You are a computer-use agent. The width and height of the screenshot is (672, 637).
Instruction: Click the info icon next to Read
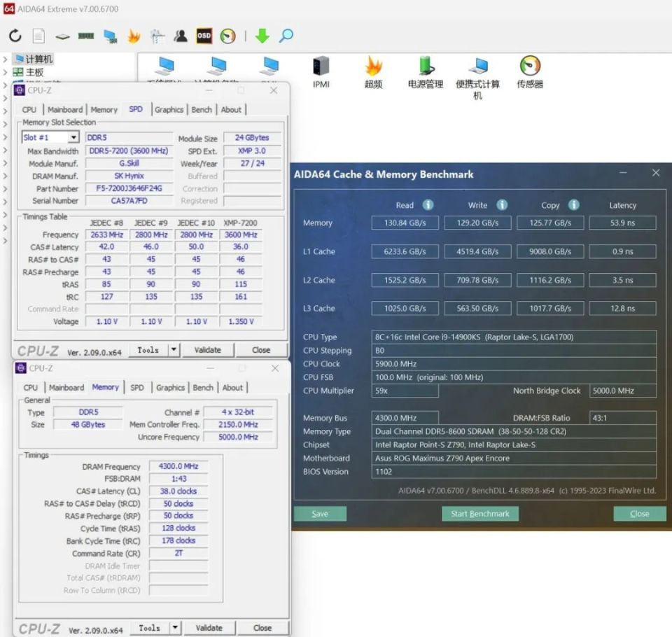tap(428, 205)
